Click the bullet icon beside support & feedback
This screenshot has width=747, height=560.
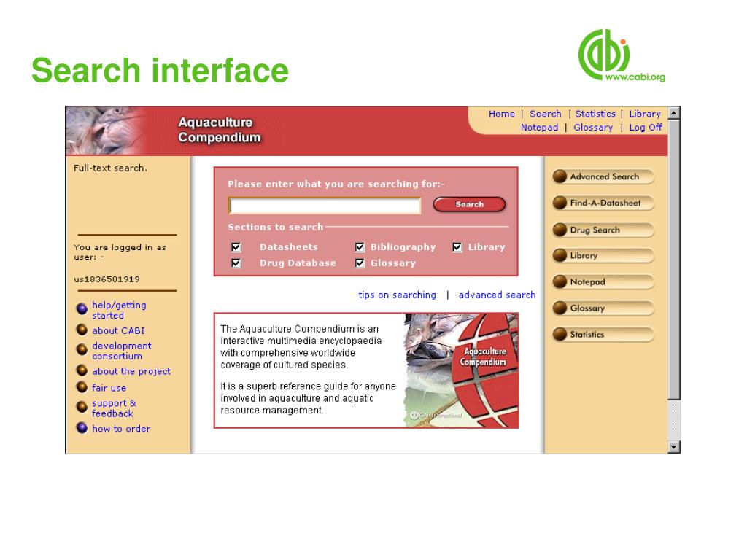(x=82, y=407)
